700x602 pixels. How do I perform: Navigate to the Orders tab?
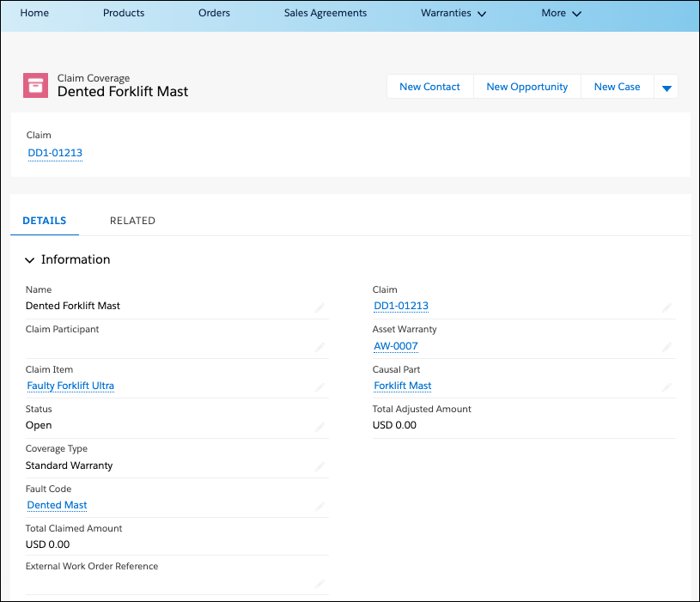pos(214,13)
